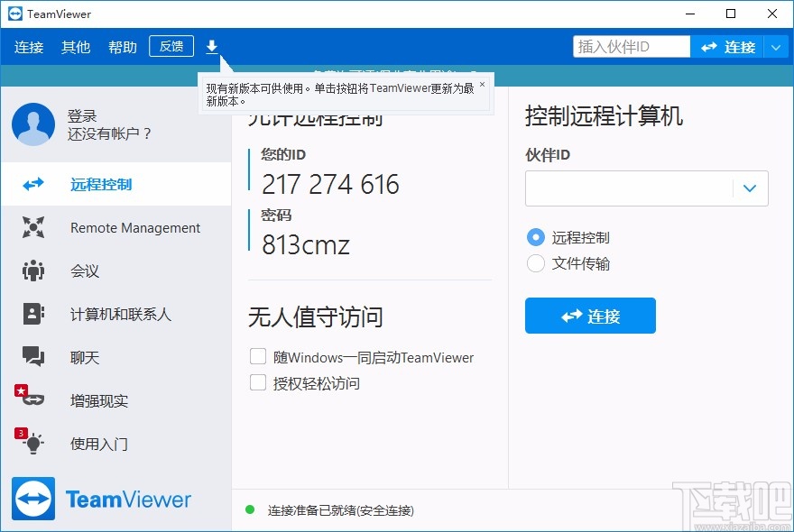This screenshot has height=532, width=794.
Task: Click the update download icon in the toolbar
Action: point(212,46)
